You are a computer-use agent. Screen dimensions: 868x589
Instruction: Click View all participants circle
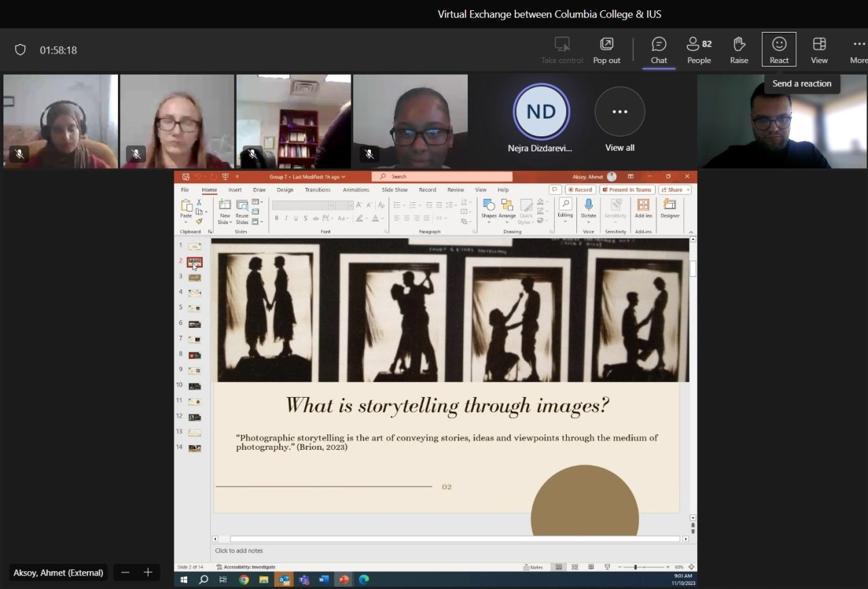click(x=619, y=112)
